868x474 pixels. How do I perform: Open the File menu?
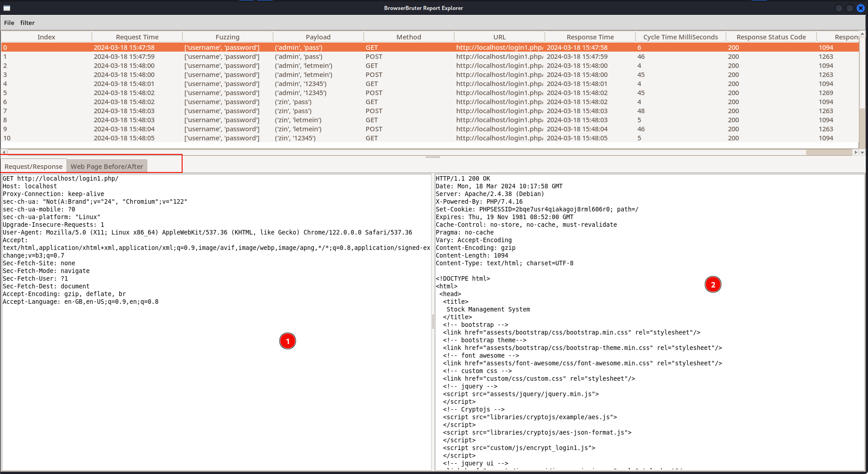[x=9, y=23]
